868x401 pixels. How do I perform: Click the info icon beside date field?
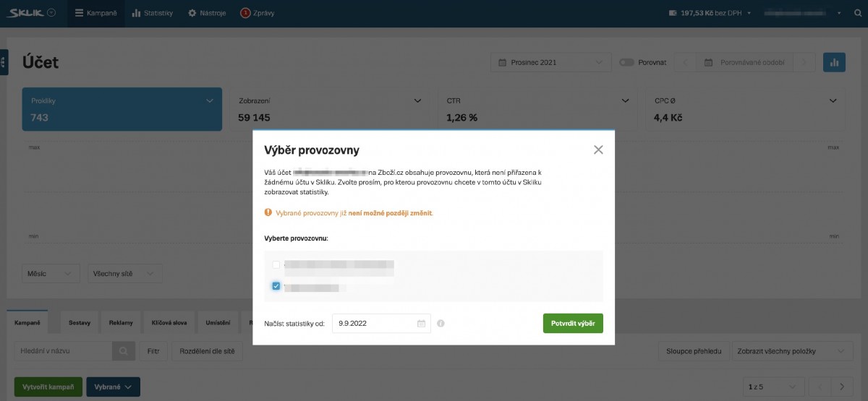click(x=441, y=324)
